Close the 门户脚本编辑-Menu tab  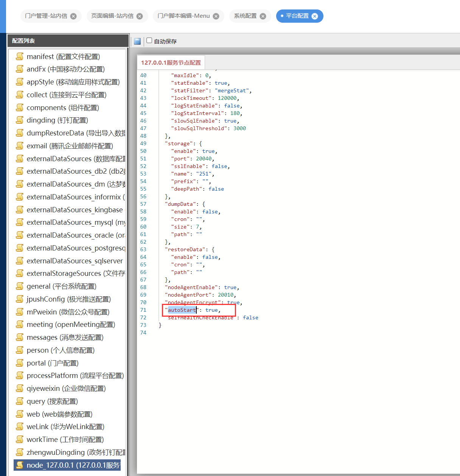tap(216, 16)
